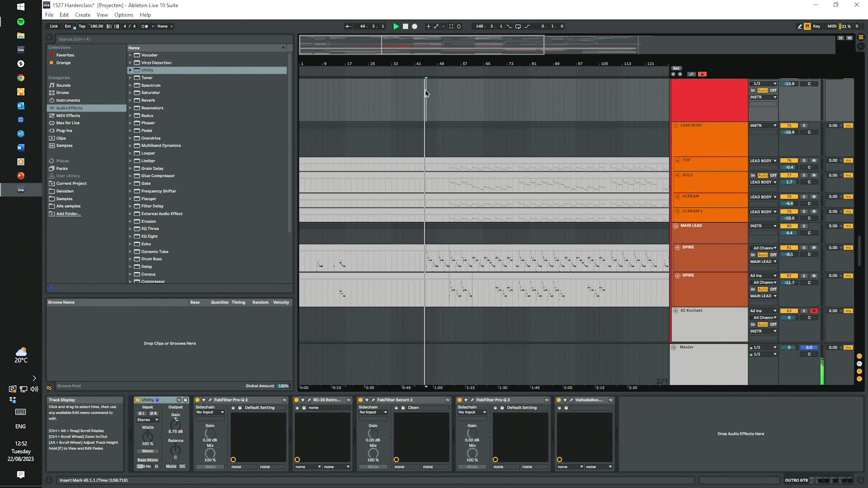Click the Arrangement Record button
This screenshot has height=488, width=868.
[x=415, y=26]
